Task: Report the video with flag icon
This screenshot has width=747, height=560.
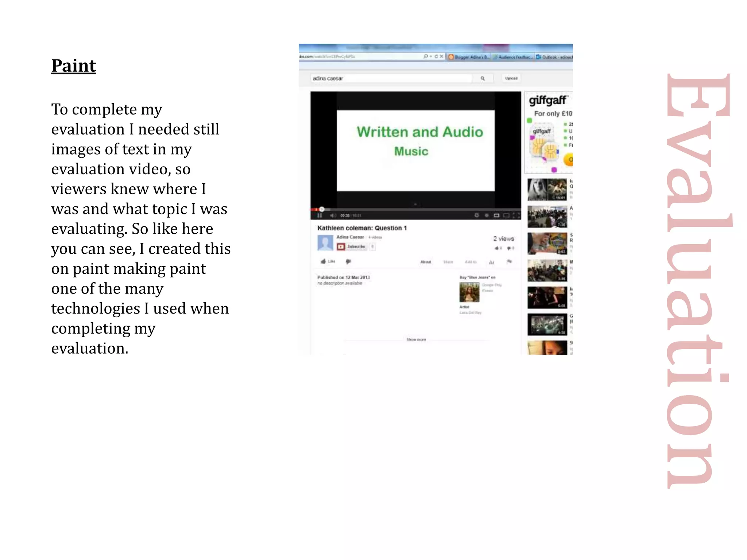Action: pos(509,261)
